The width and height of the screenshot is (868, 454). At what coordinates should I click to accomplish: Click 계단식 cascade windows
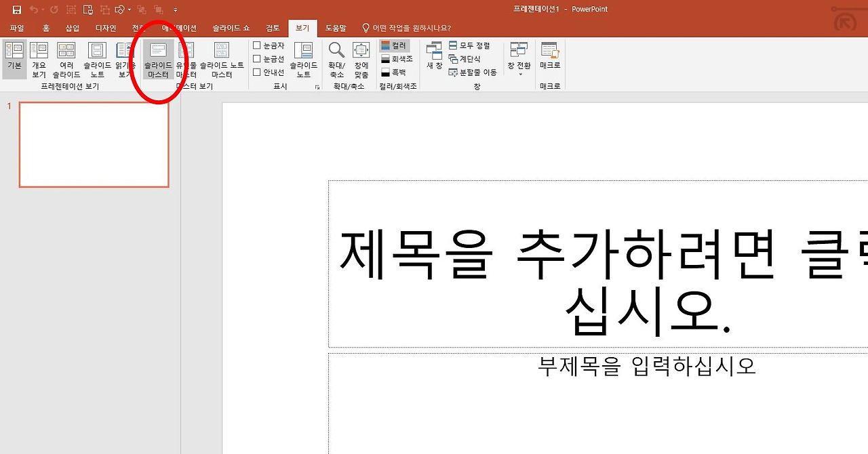click(465, 59)
